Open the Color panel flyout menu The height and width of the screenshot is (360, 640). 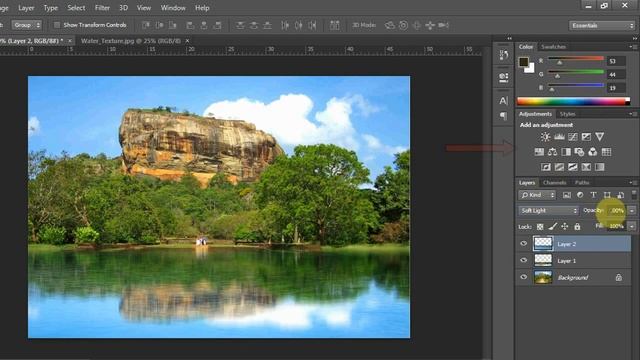pyautogui.click(x=633, y=47)
